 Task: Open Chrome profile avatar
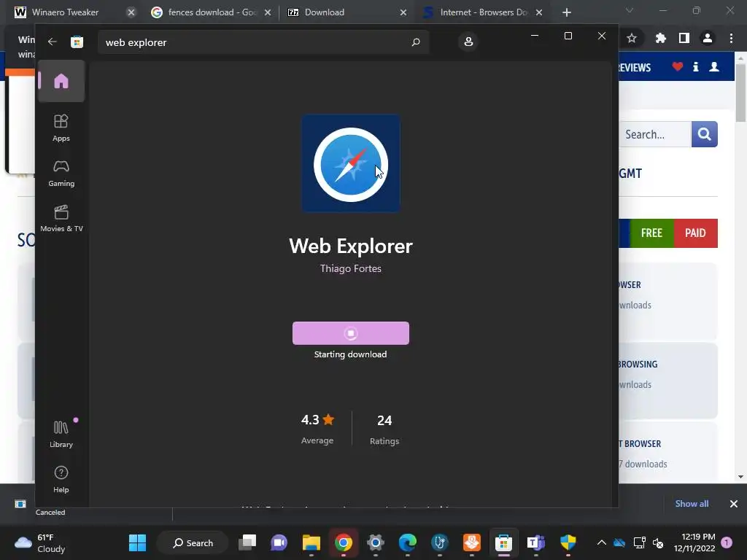(x=708, y=38)
